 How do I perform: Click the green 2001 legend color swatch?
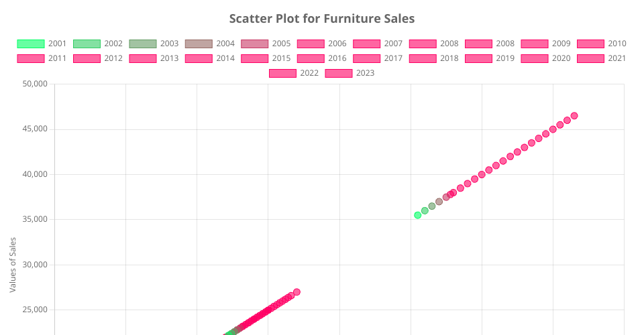tap(30, 44)
